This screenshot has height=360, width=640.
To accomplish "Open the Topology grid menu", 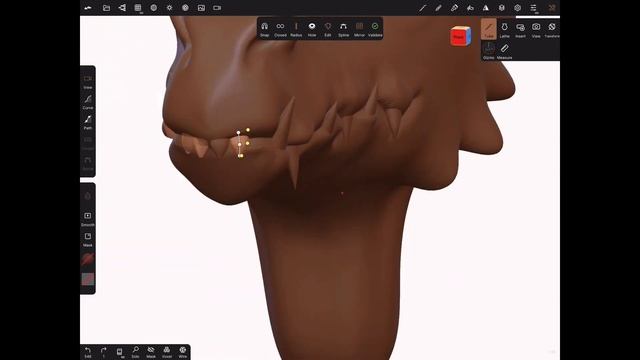I will click(138, 8).
